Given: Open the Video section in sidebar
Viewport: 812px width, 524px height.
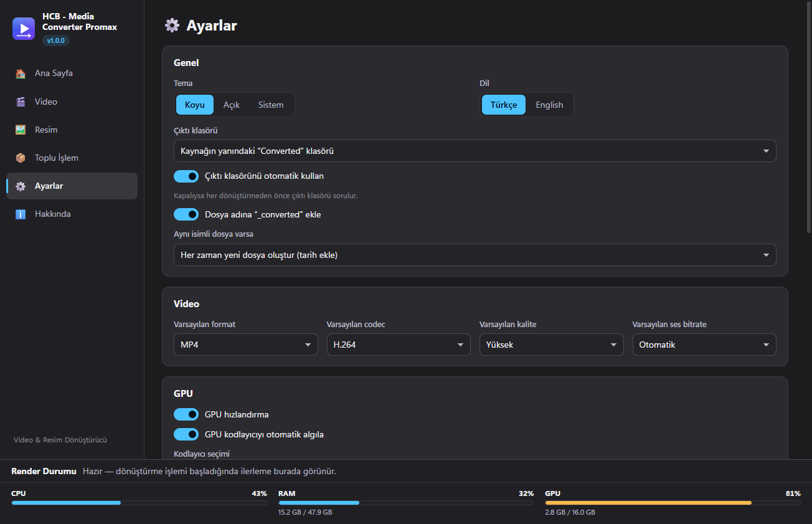Looking at the screenshot, I should [x=72, y=102].
